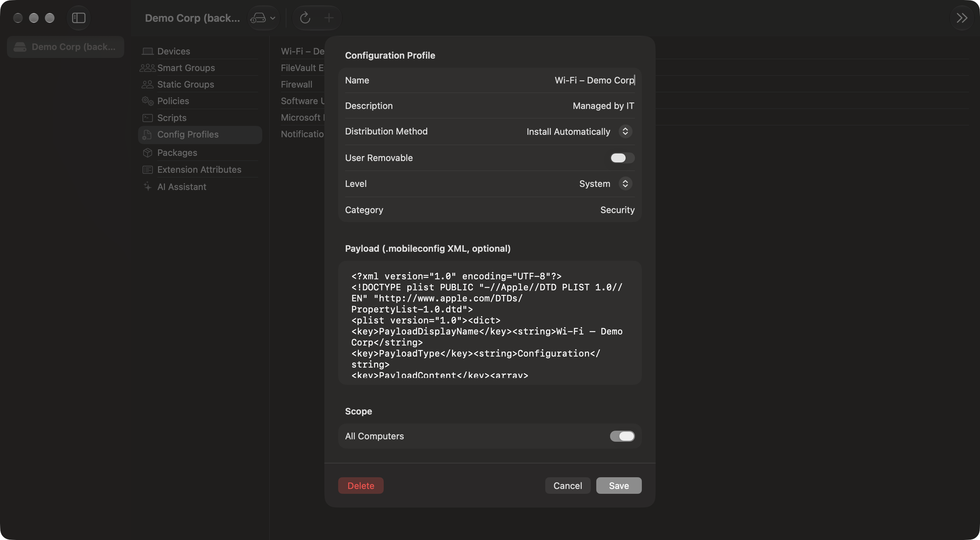
Task: Select Firewall profile in list
Action: tap(302, 84)
